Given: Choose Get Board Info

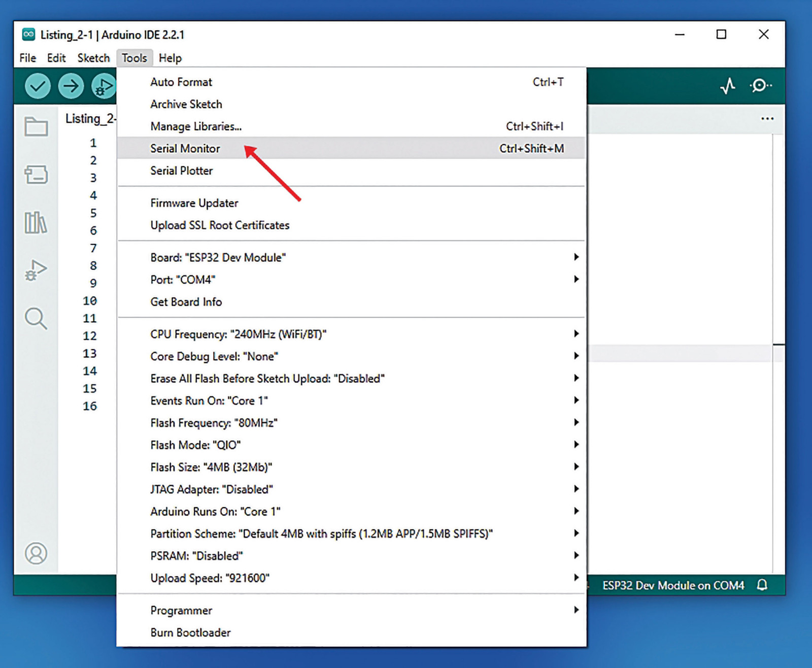Looking at the screenshot, I should click(x=351, y=302).
